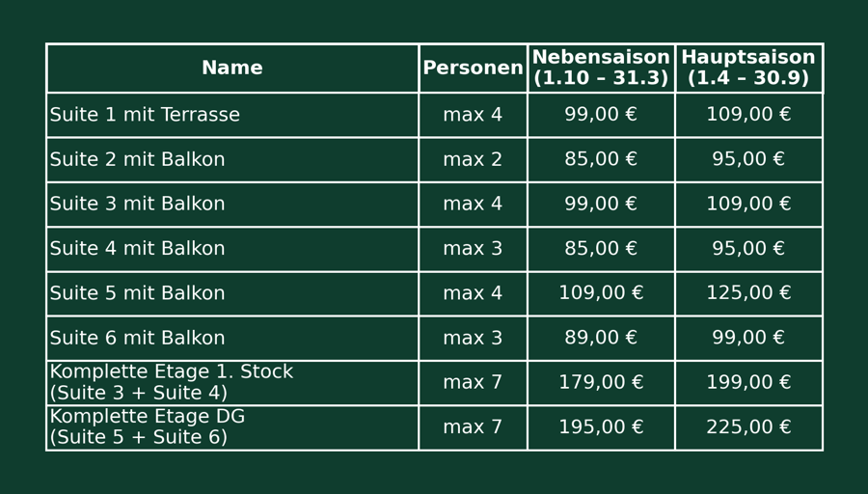The width and height of the screenshot is (868, 494).
Task: Click the Suite 3 mit Balkon cell
Action: tap(137, 205)
